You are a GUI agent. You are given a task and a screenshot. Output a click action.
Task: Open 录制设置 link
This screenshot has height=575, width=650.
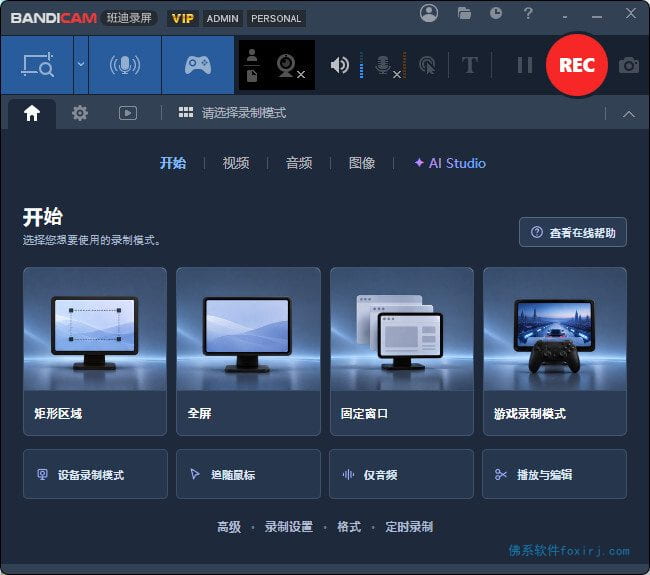(289, 527)
